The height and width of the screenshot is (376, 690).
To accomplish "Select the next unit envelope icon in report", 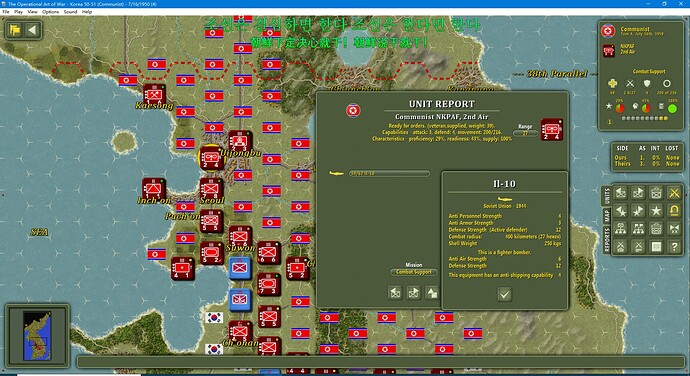I will [413, 293].
